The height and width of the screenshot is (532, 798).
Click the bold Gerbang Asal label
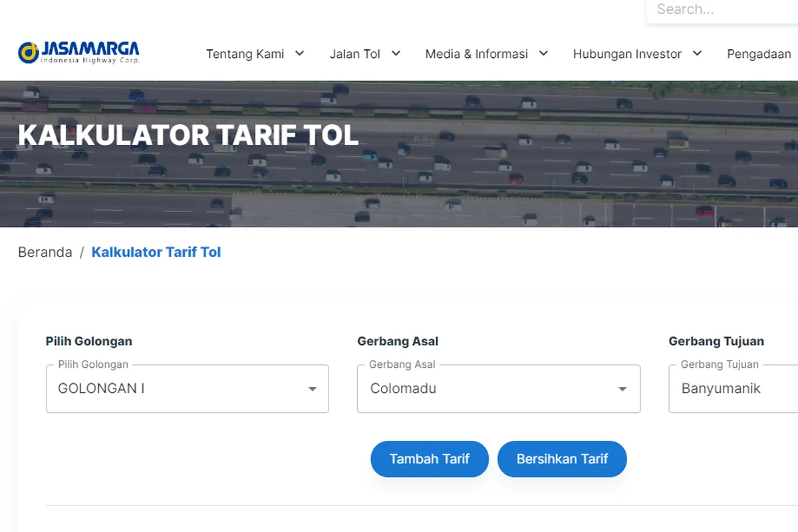[x=398, y=341]
